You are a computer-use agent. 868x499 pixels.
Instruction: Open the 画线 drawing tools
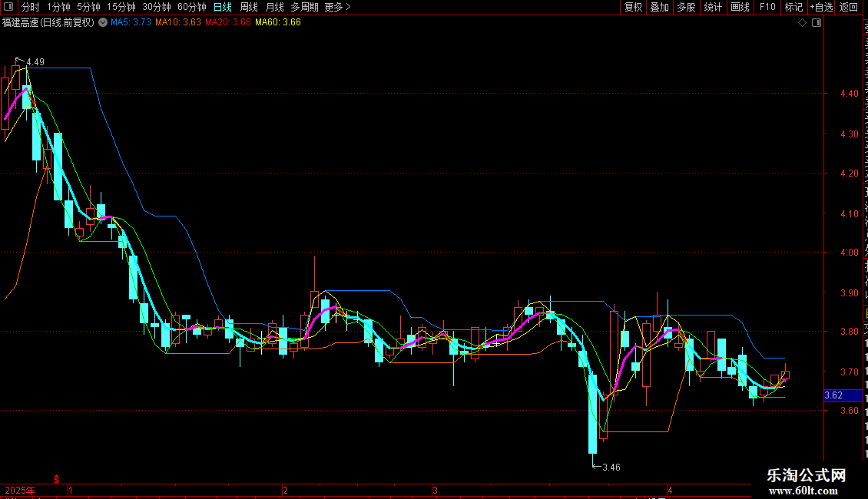point(740,7)
